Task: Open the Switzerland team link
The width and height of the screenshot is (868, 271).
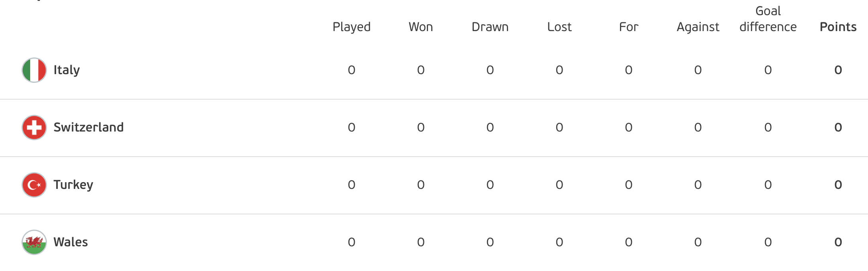Action: pos(89,127)
